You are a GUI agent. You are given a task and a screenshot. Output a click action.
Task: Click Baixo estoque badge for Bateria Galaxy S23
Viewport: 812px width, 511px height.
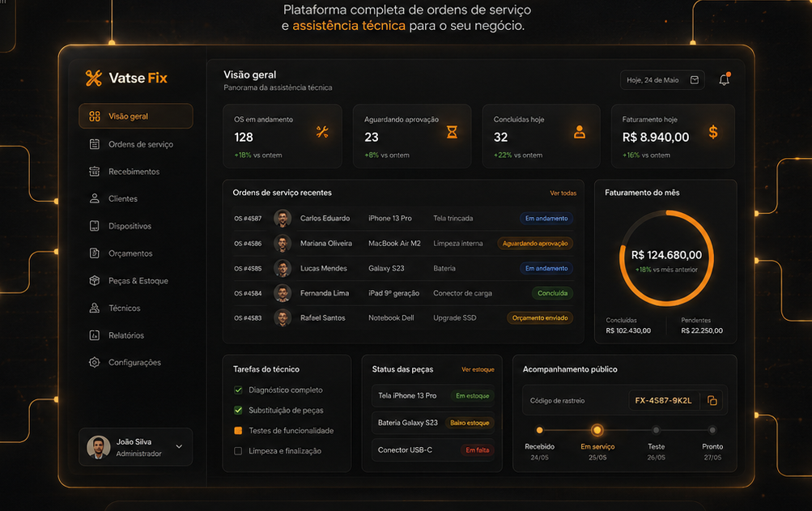470,423
